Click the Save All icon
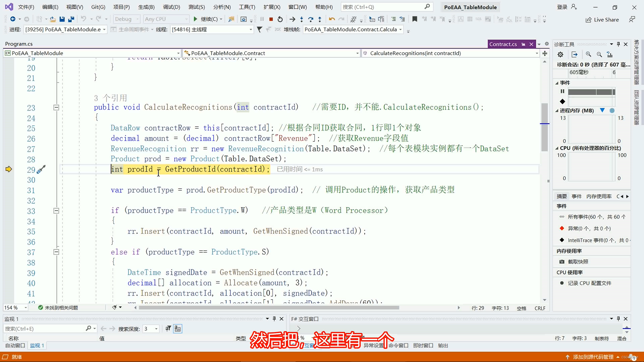This screenshot has width=644, height=362. 71,19
